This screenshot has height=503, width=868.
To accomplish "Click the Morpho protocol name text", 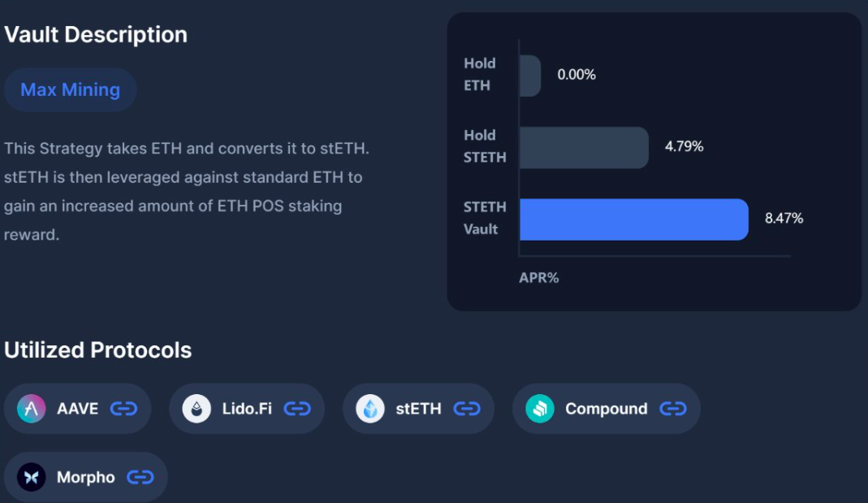I will click(85, 477).
